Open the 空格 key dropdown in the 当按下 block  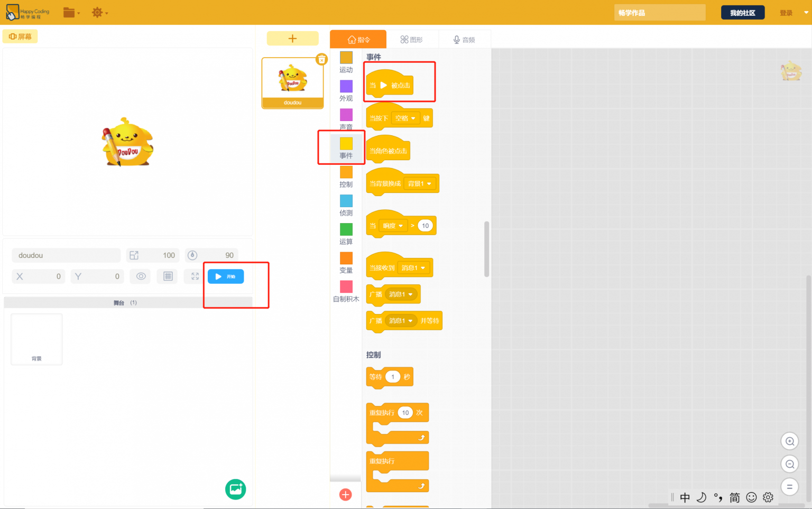coord(404,118)
